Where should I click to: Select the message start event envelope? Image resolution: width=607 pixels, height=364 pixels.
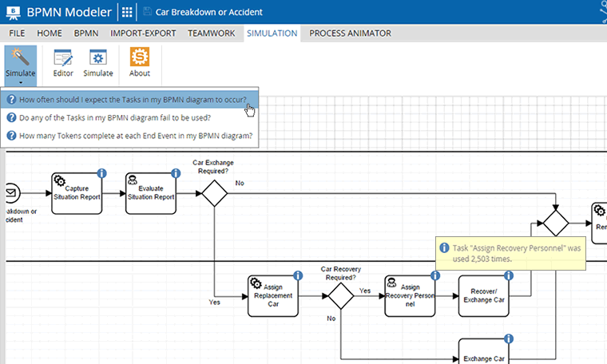pos(12,192)
